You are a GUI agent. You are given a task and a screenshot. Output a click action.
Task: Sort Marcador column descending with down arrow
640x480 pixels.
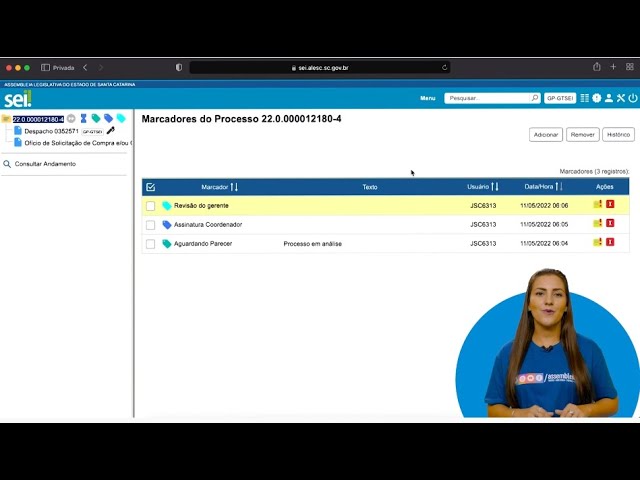(236, 187)
